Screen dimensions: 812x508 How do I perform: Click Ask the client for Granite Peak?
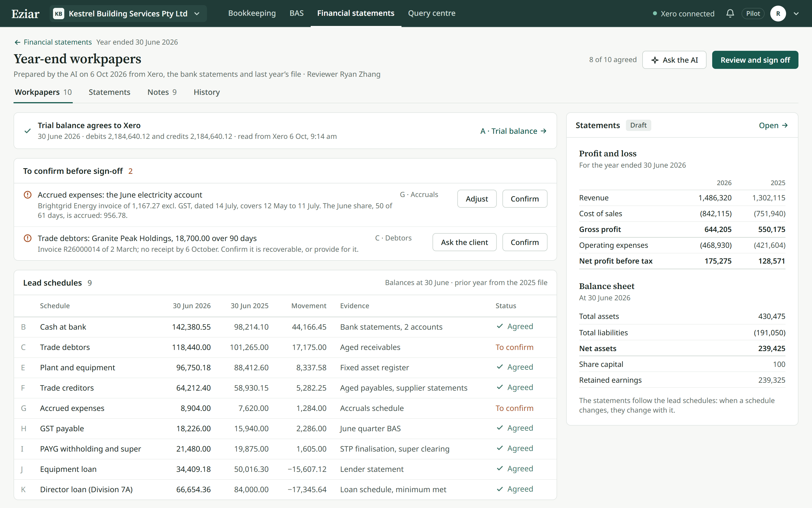coord(464,242)
